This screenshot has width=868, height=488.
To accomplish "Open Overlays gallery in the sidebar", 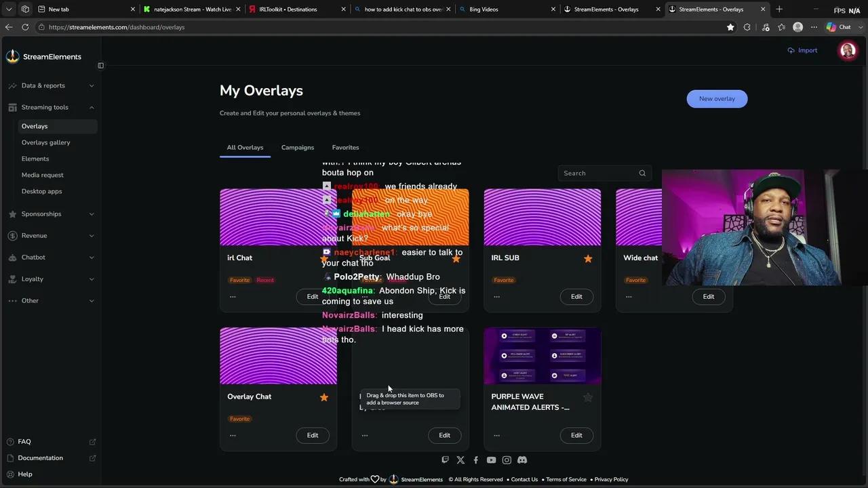I will coord(46,142).
